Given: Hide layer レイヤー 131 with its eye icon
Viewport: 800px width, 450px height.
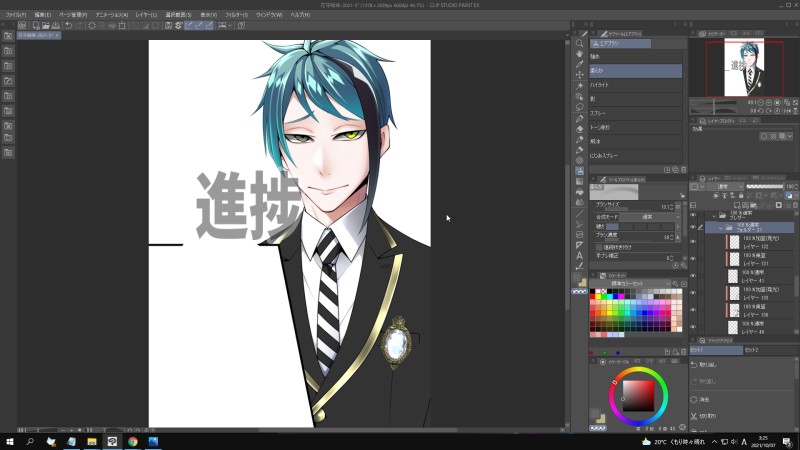Looking at the screenshot, I should pos(693,259).
